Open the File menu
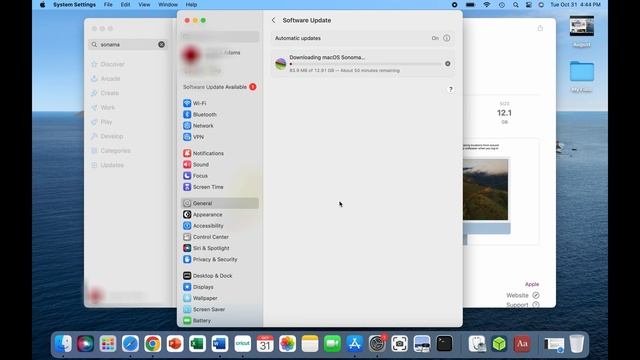Image resolution: width=640 pixels, height=360 pixels. 108,5
